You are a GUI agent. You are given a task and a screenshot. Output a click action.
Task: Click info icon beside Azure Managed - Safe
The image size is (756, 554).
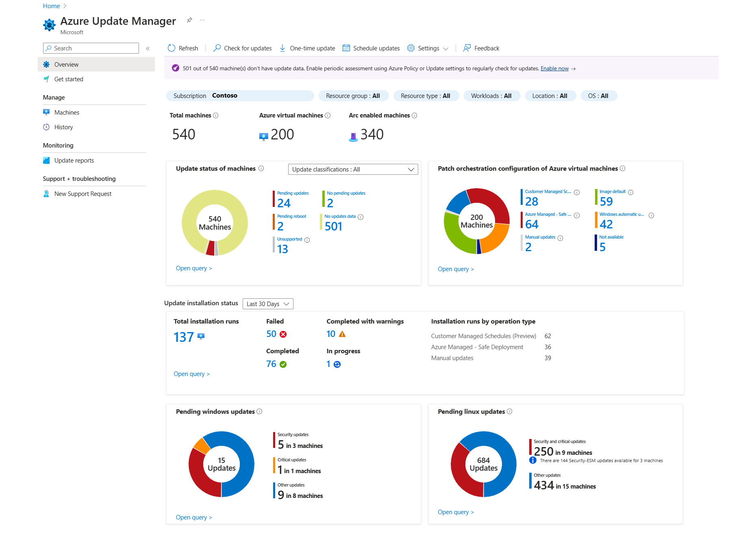point(577,215)
